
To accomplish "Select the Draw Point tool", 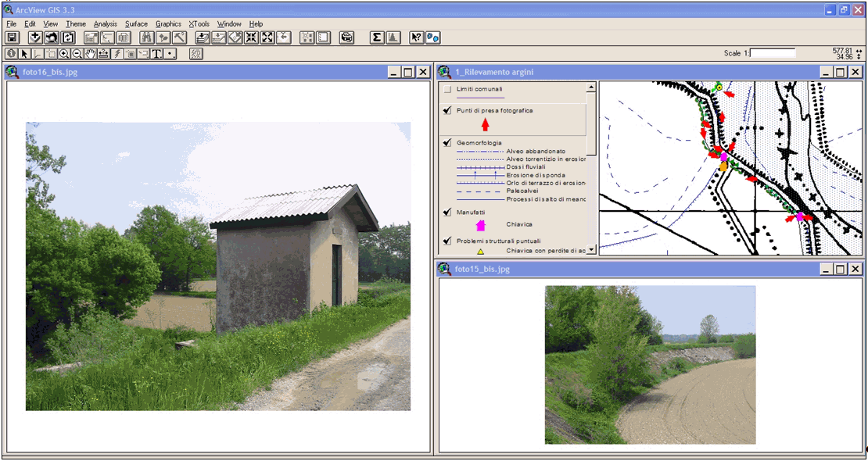I will [x=170, y=54].
